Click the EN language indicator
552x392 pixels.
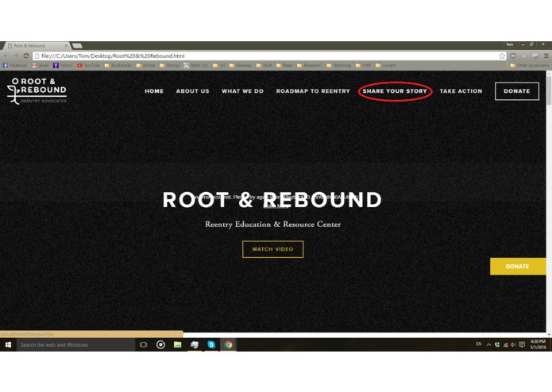coord(479,344)
